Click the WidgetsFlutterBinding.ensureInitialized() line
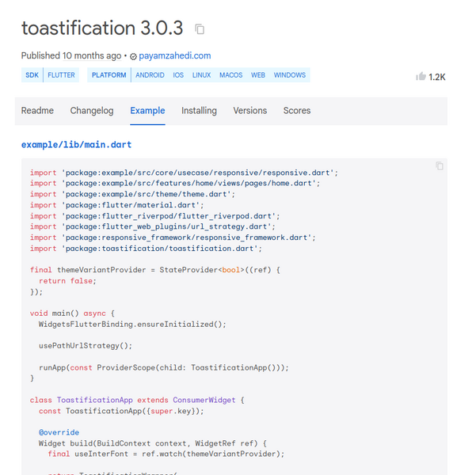Image resolution: width=476 pixels, height=475 pixels. [x=132, y=325]
